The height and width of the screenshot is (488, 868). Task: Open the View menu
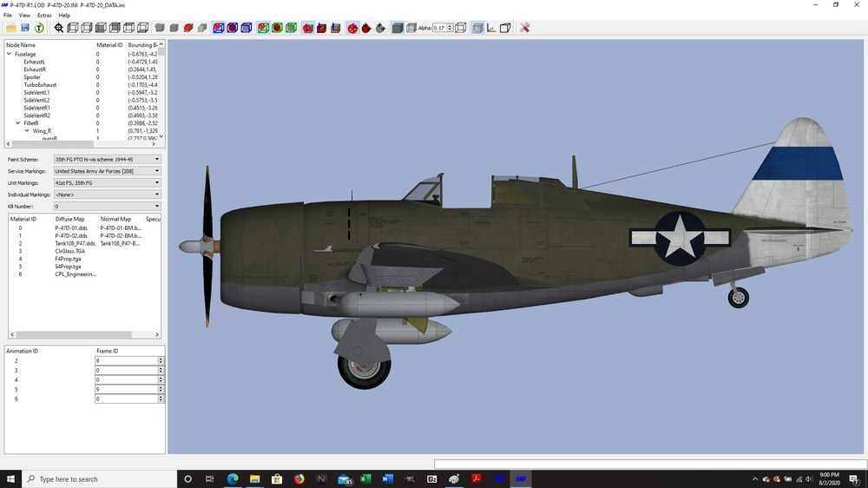tap(25, 16)
